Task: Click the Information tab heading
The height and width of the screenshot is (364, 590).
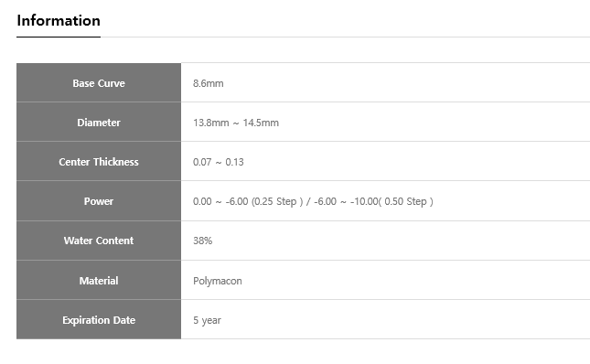Action: 59,21
